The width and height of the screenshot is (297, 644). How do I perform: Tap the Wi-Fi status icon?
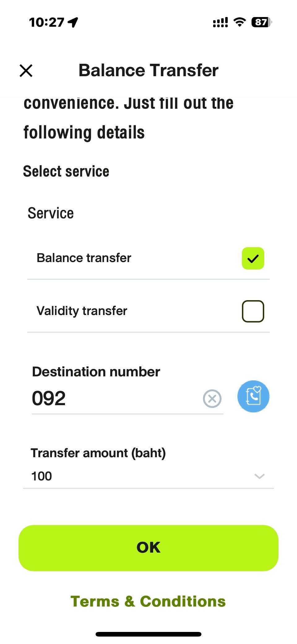point(239,22)
